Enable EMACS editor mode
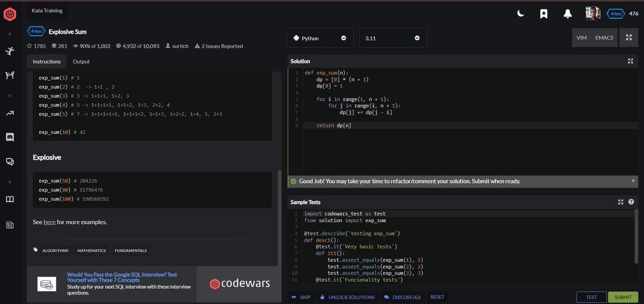The height and width of the screenshot is (304, 644). click(604, 38)
